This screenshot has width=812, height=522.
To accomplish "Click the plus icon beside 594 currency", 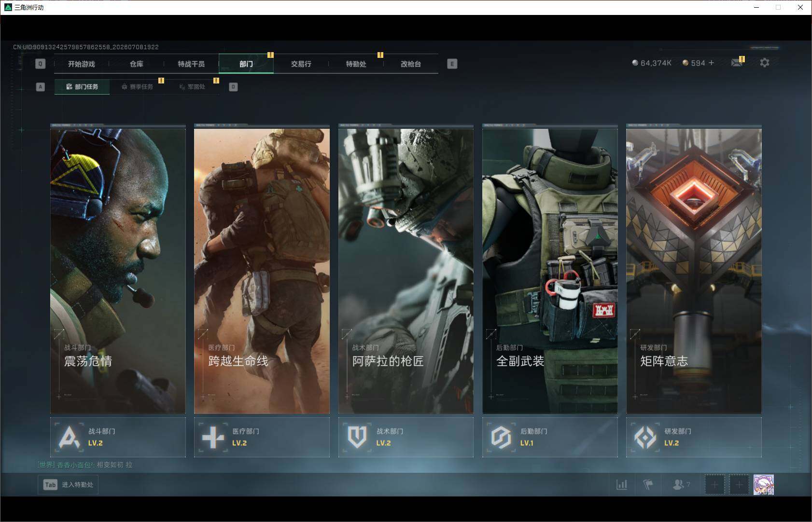I will [711, 63].
